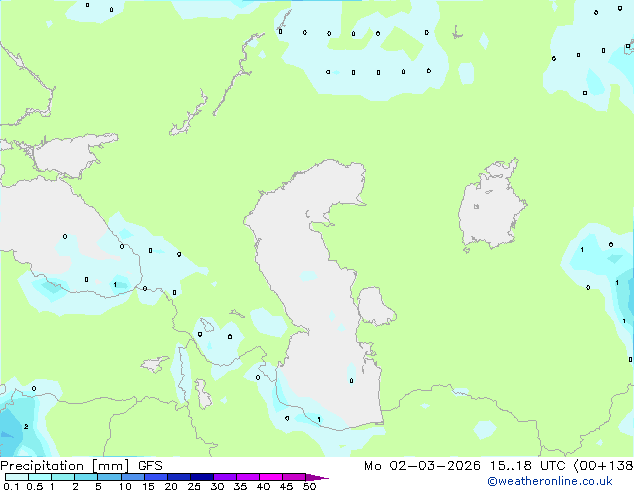The height and width of the screenshot is (490, 634).
Task: Click the '50' legend scale label
Action: click(x=309, y=486)
